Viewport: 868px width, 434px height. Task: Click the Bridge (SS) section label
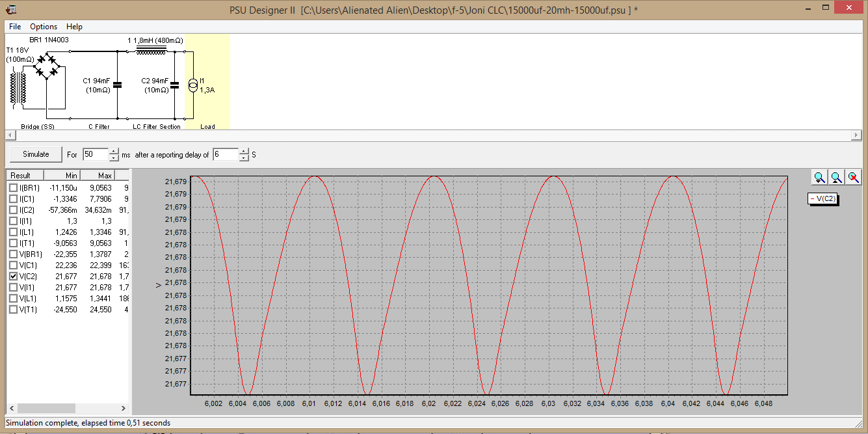click(x=38, y=126)
